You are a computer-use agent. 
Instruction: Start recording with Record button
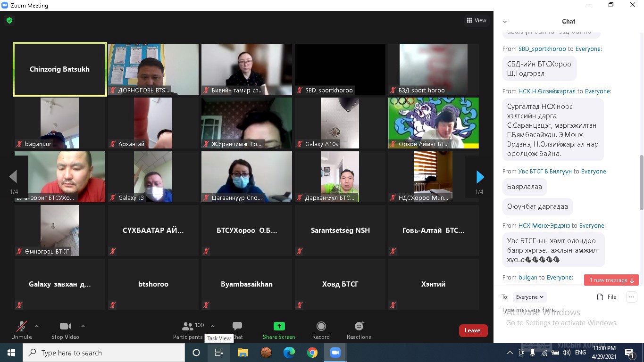(x=321, y=330)
